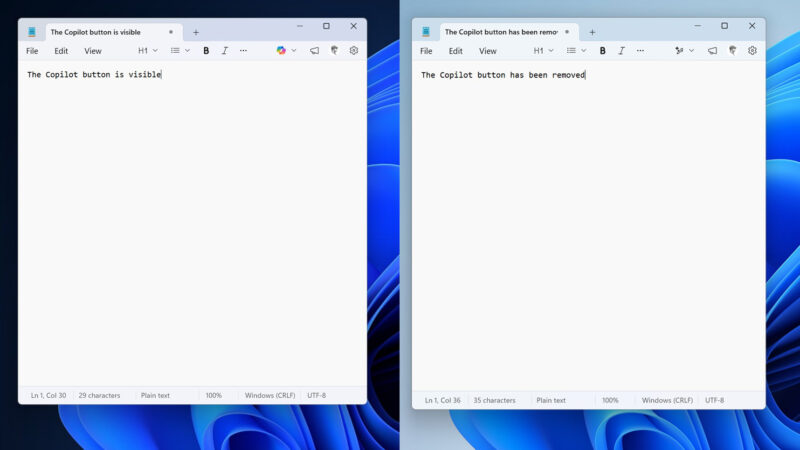Image resolution: width=800 pixels, height=450 pixels.
Task: Open Settings gear in the 'has been removed' window
Action: tap(752, 50)
